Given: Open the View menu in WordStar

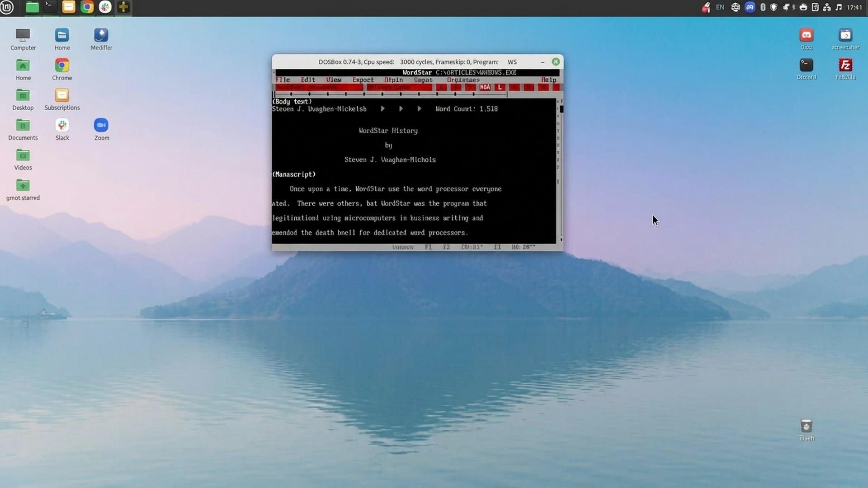Looking at the screenshot, I should tap(334, 80).
